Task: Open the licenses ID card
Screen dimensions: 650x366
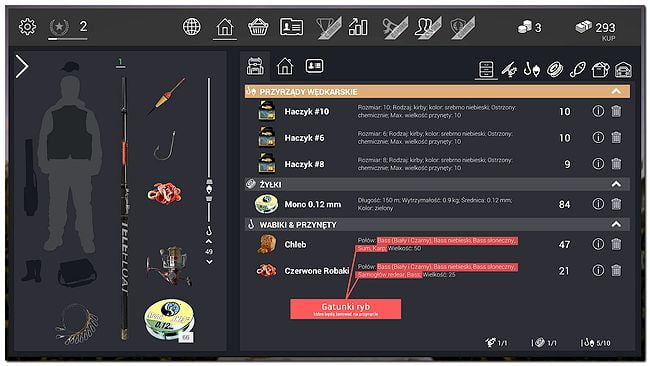Action: [x=291, y=27]
